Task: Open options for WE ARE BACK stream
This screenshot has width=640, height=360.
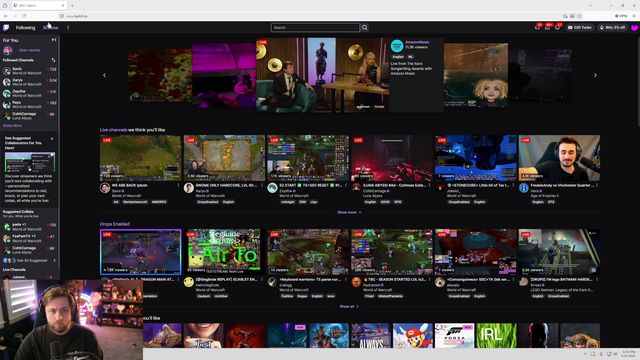Action: coord(178,185)
